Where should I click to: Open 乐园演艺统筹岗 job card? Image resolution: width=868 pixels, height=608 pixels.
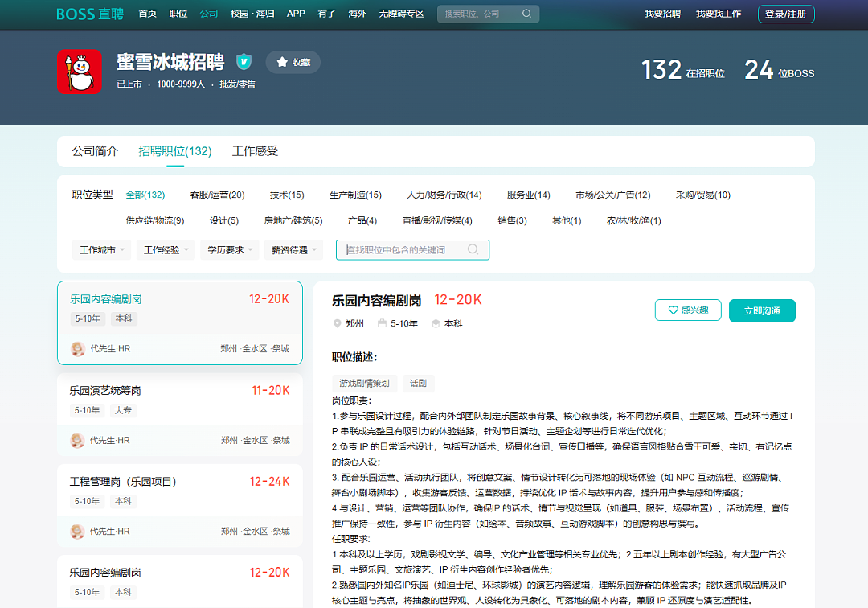coord(180,414)
